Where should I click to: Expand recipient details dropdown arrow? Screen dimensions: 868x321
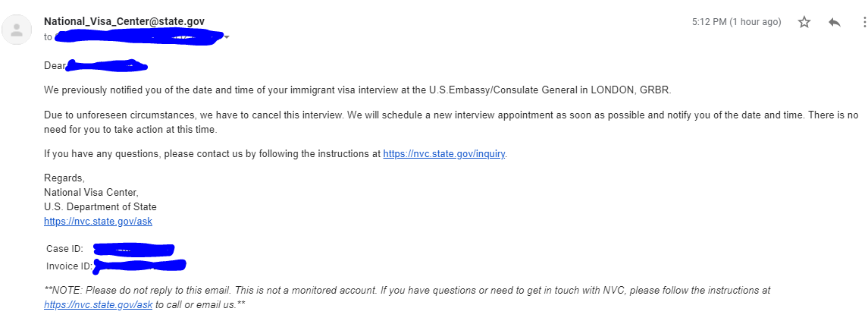(x=227, y=37)
